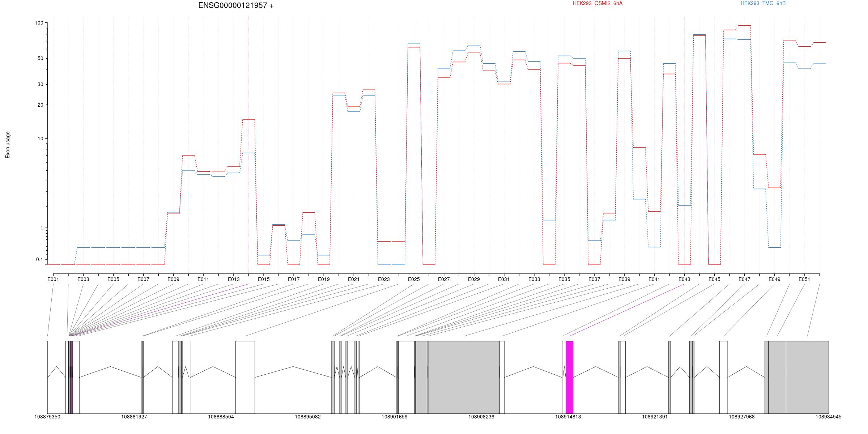The height and width of the screenshot is (434, 868).
Task: Click exon label E029
Action: tap(474, 279)
